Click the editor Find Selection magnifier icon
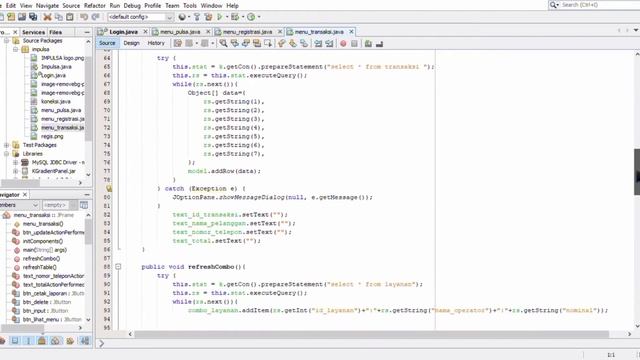This screenshot has height=360, width=640. 223,43
